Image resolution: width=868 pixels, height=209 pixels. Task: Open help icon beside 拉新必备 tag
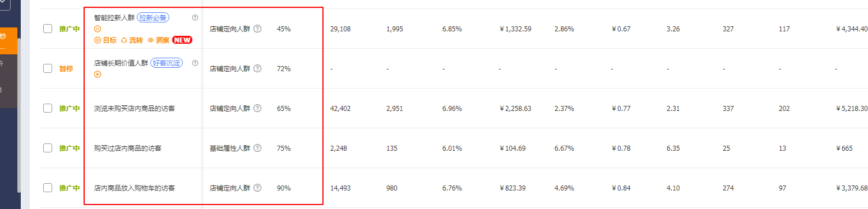pyautogui.click(x=195, y=17)
